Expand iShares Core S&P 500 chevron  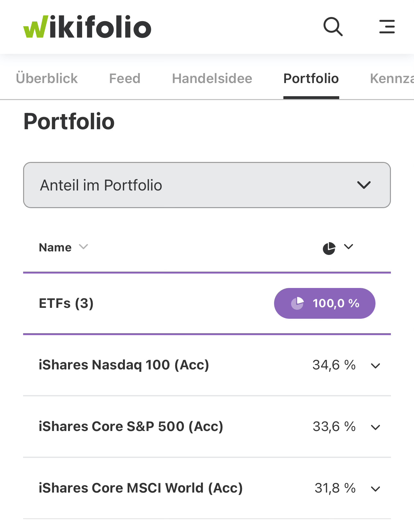(x=375, y=427)
